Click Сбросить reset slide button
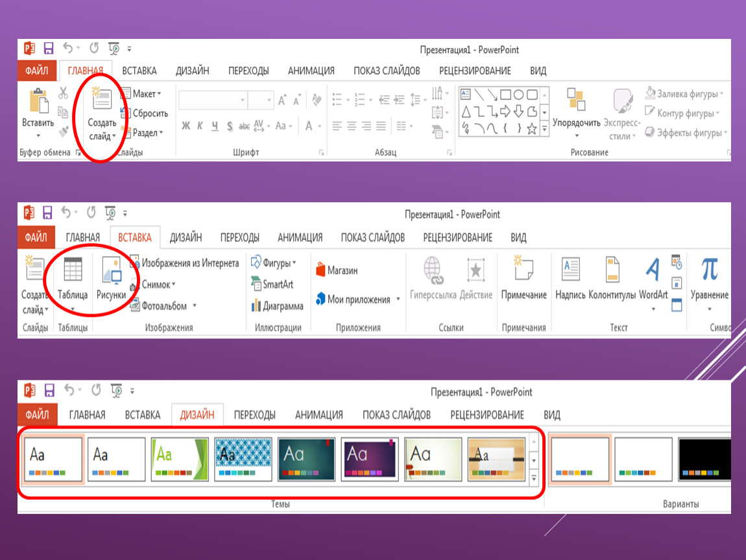746x560 pixels. 145,113
